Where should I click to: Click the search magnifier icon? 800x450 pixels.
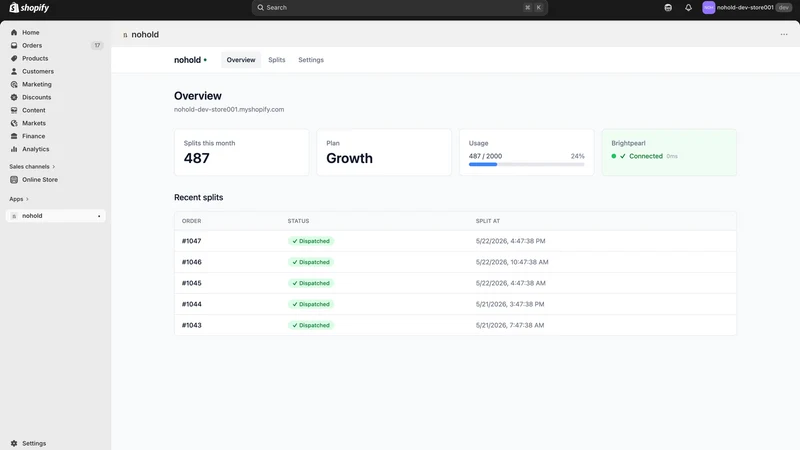click(x=260, y=8)
